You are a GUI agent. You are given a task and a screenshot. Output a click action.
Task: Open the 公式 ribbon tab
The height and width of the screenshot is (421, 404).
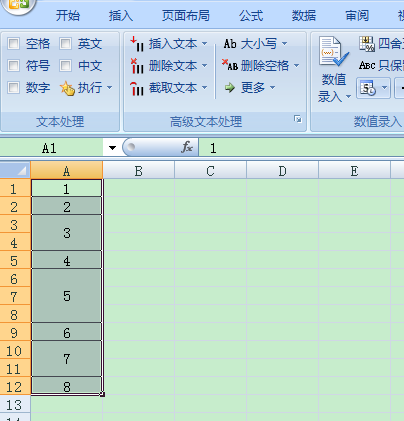(251, 16)
